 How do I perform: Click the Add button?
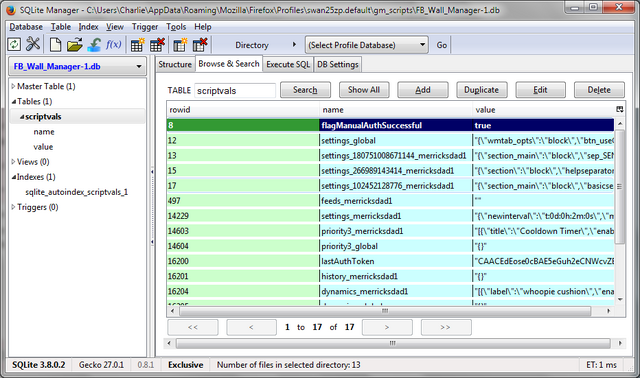tap(422, 90)
